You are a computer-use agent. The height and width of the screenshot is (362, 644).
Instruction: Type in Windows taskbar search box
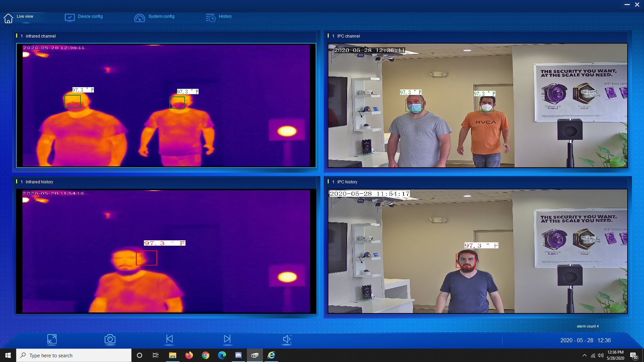(74, 355)
